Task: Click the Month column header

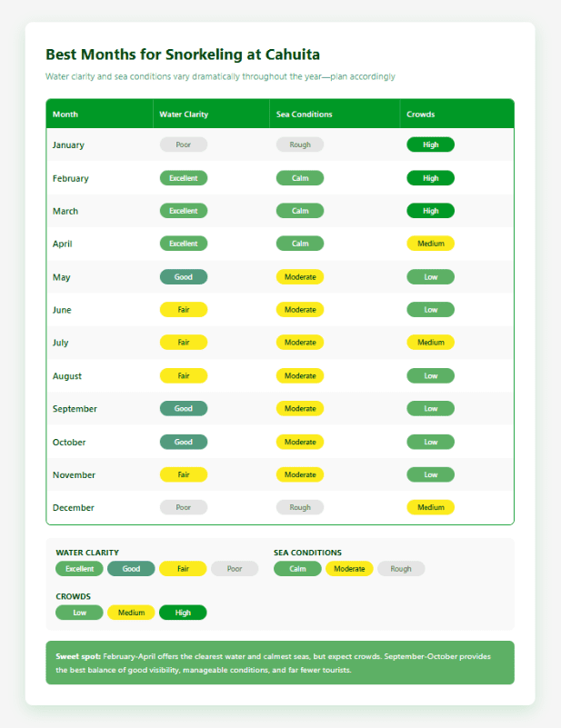Action: [x=65, y=115]
